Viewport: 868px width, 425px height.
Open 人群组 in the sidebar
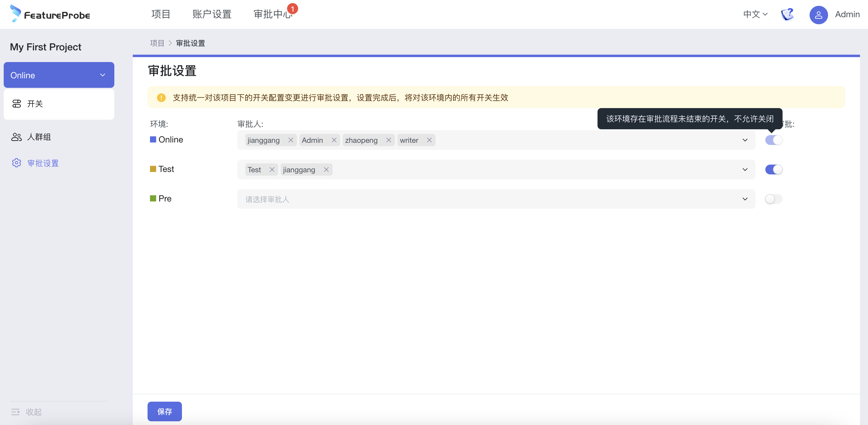click(38, 137)
